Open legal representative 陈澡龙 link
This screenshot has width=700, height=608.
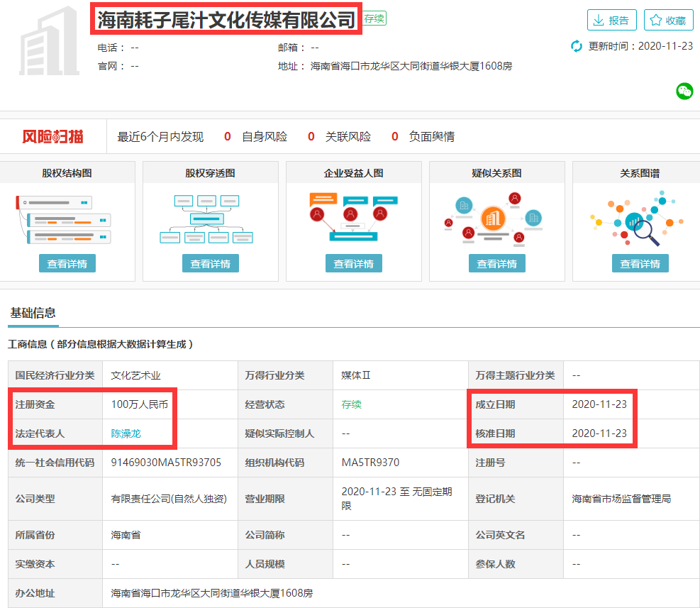coord(130,433)
